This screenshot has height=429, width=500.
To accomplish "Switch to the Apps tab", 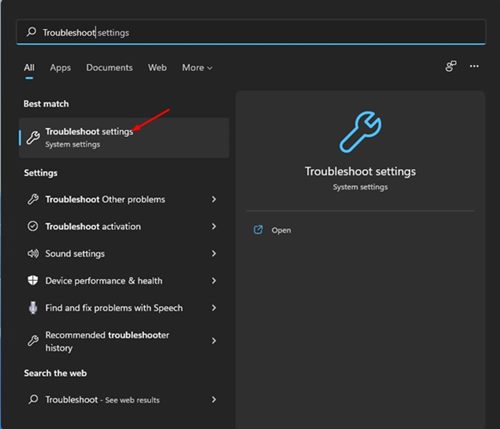I will point(60,68).
